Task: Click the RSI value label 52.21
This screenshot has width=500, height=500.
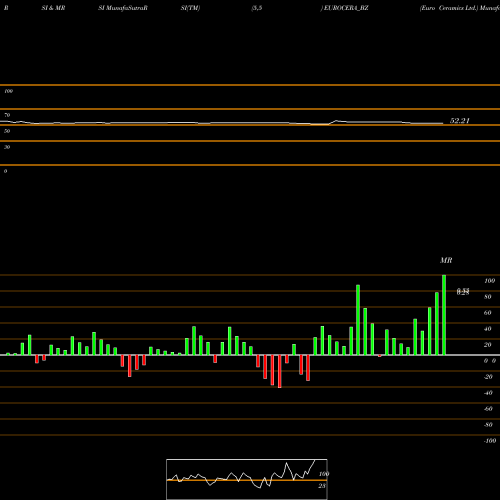Action: (460, 121)
